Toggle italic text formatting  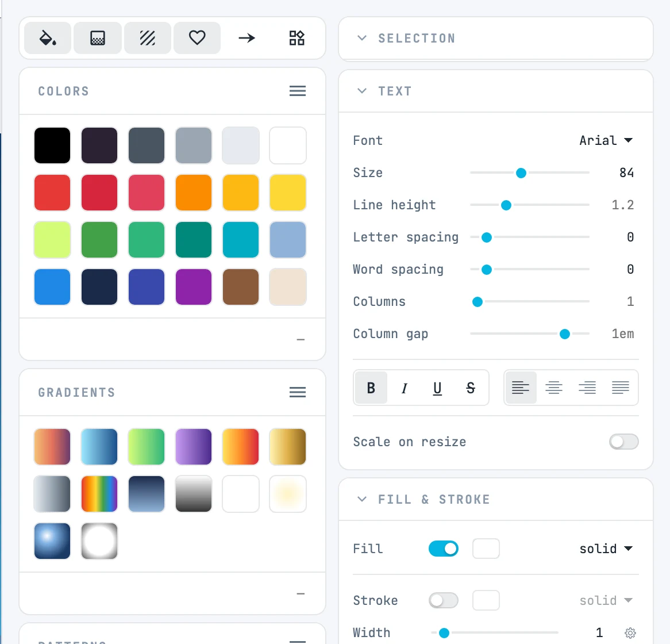(404, 388)
